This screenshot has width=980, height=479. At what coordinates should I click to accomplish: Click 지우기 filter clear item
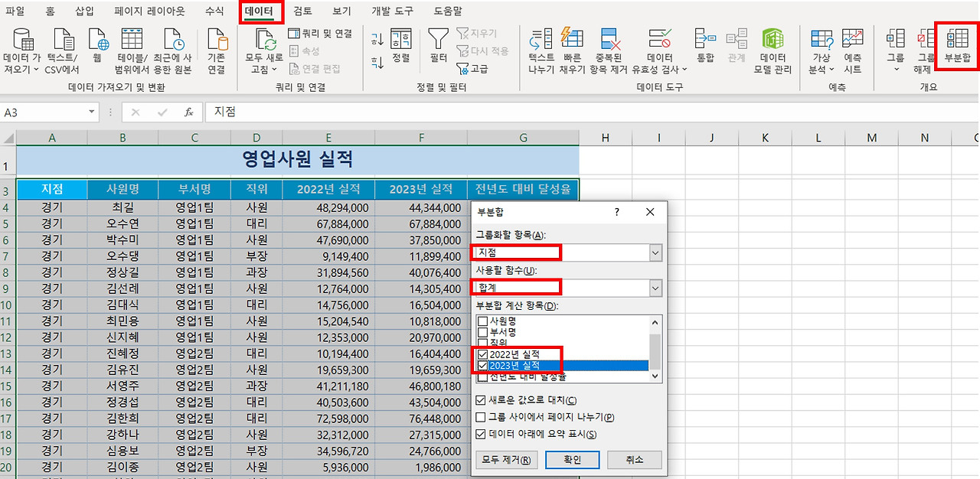tap(476, 34)
